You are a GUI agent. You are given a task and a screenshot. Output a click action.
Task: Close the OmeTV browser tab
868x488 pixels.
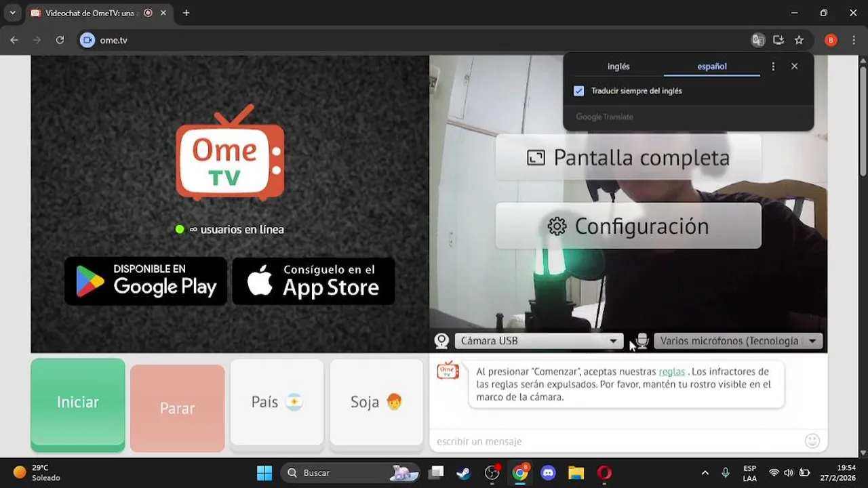[163, 13]
